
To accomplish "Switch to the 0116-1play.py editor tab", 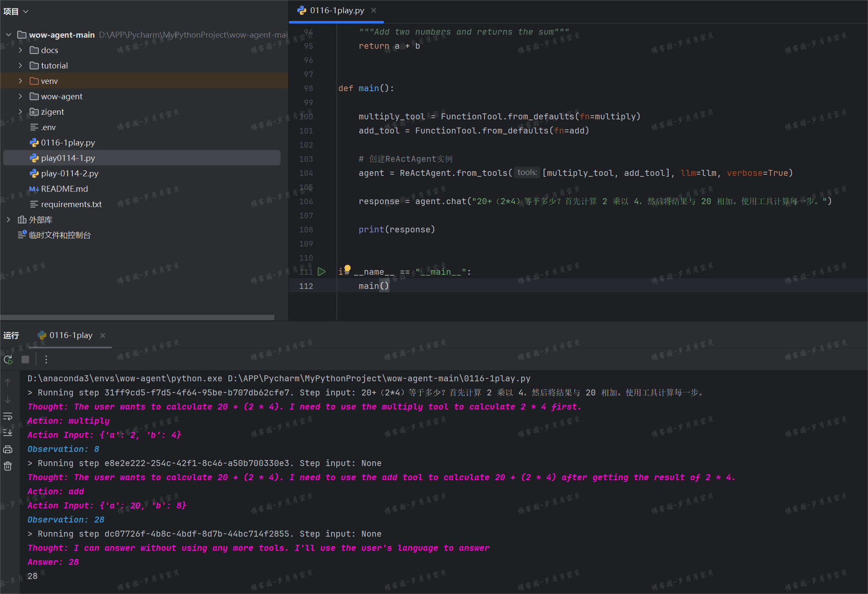I will (x=336, y=10).
